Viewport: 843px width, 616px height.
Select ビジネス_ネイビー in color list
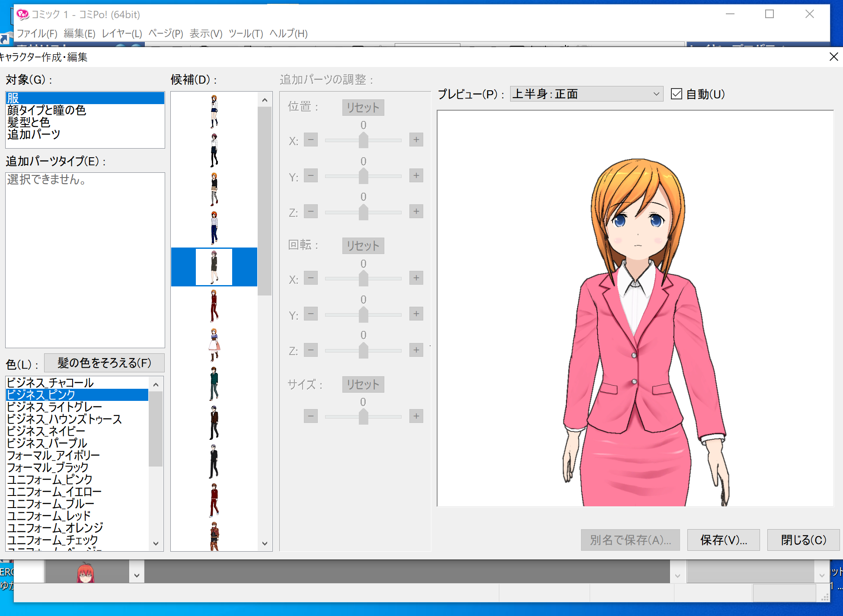tap(46, 431)
